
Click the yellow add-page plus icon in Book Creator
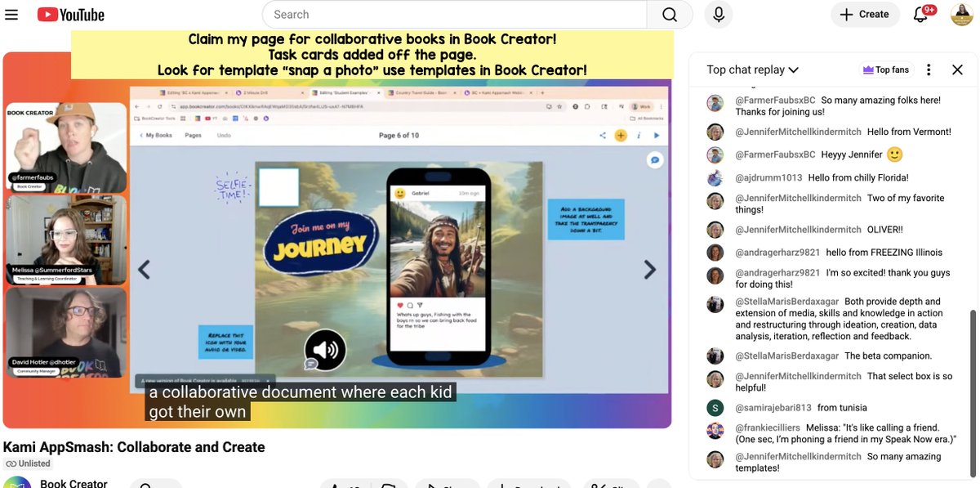click(x=621, y=136)
